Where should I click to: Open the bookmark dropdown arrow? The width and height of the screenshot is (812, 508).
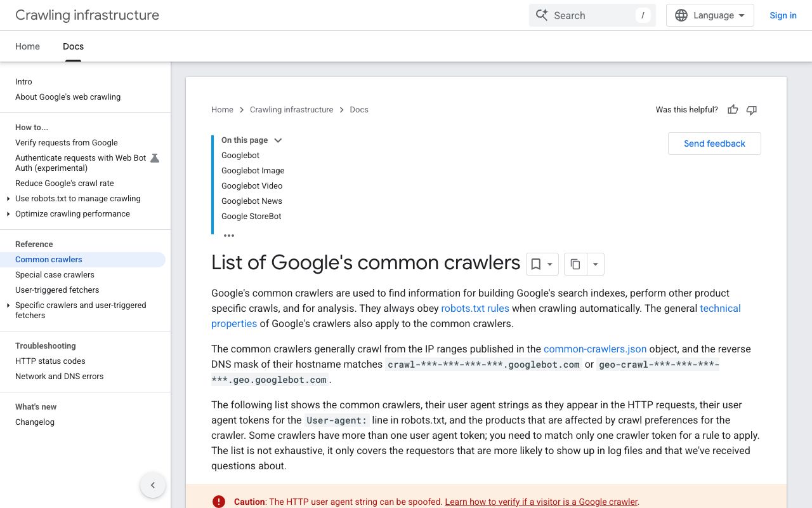point(550,264)
